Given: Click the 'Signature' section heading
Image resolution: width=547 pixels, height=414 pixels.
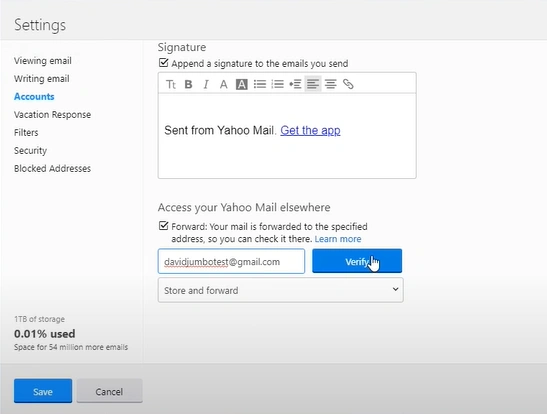Looking at the screenshot, I should [x=182, y=47].
